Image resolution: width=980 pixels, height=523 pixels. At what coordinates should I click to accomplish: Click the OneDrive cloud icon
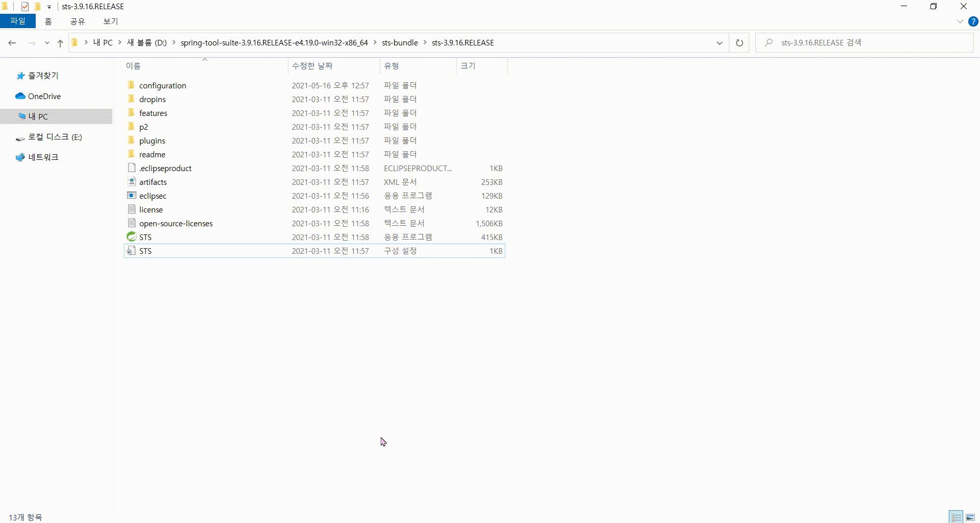click(x=20, y=96)
